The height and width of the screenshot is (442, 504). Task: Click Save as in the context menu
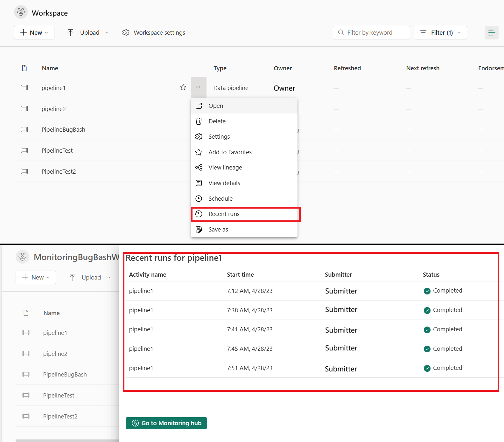tap(218, 230)
